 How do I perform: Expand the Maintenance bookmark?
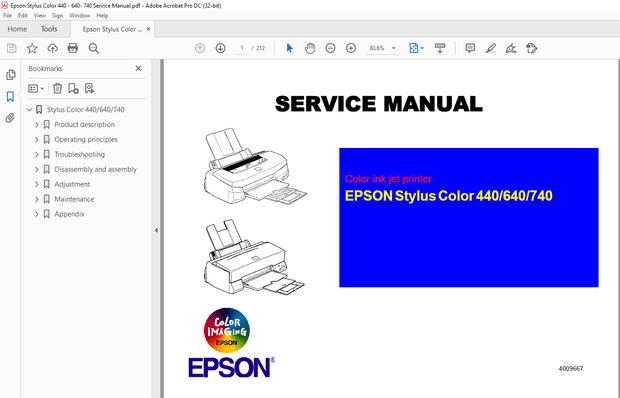[x=37, y=199]
